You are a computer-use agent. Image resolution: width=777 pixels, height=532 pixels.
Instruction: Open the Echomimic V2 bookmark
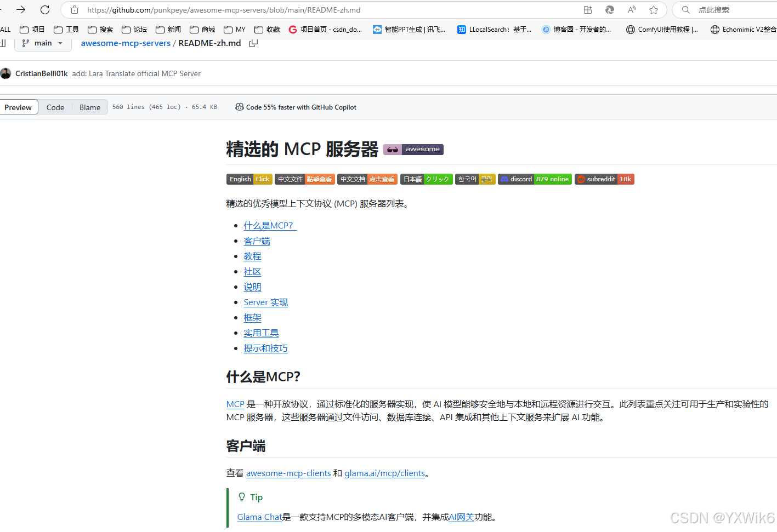[743, 30]
